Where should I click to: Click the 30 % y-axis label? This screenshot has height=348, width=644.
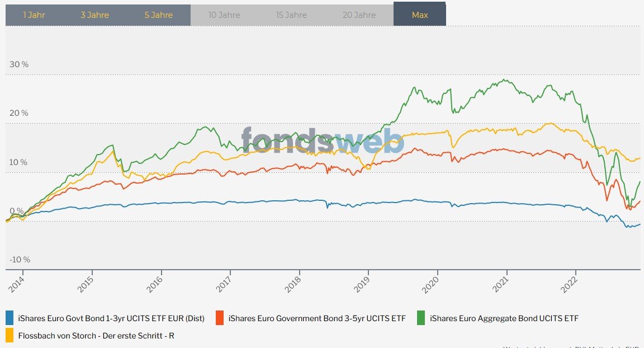(19, 64)
